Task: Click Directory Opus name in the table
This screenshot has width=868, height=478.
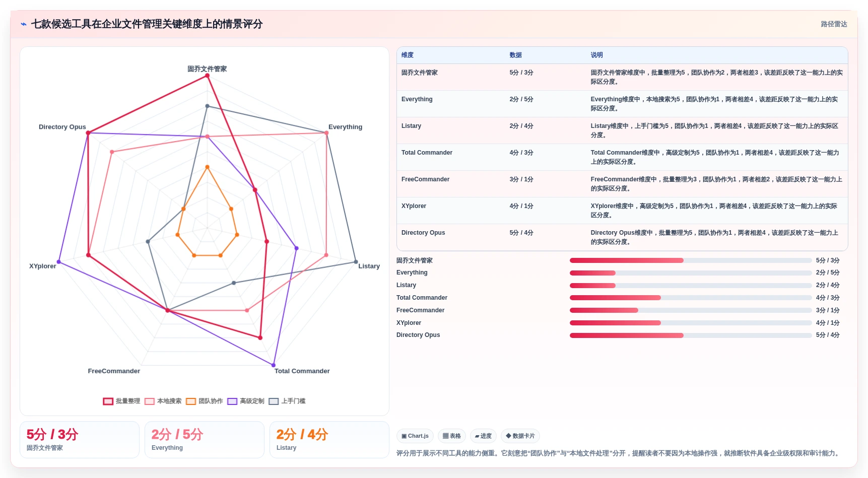Action: 423,233
